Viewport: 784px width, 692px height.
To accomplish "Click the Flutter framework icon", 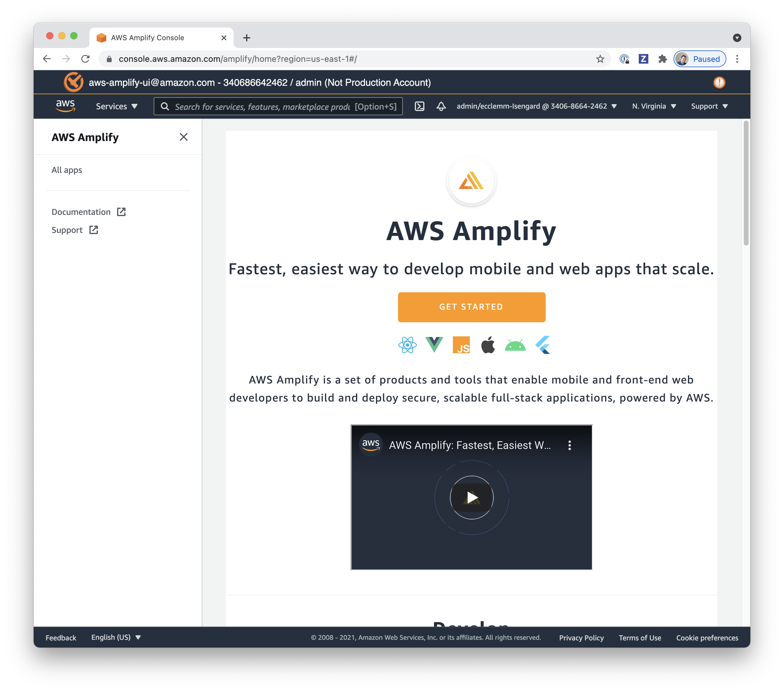I will [x=543, y=345].
